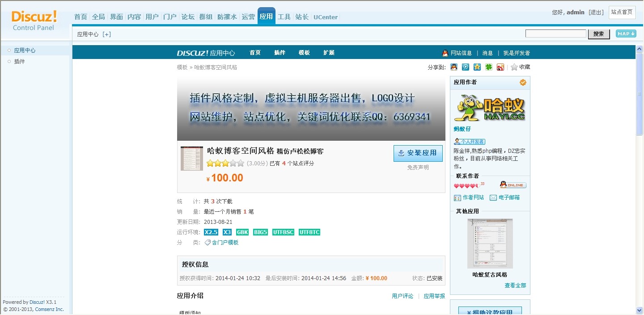
Task: Open the 界面 admin tab
Action: coord(116,17)
